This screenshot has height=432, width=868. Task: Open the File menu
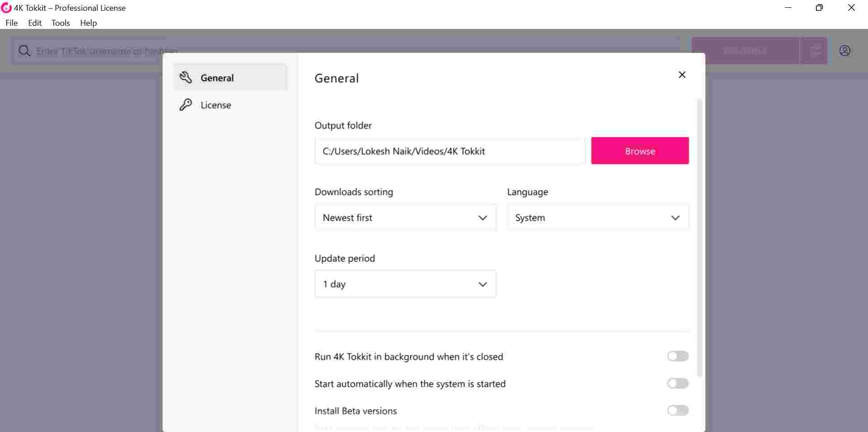(x=11, y=23)
